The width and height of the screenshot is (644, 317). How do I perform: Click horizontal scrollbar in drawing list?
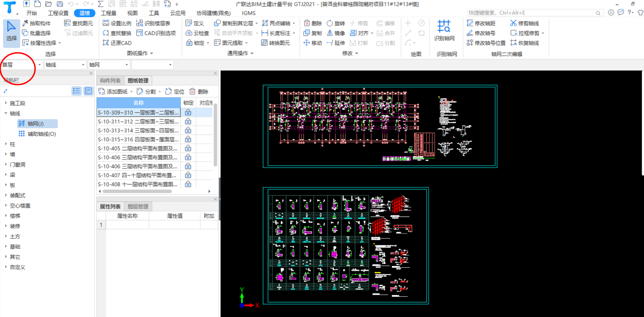pos(137,191)
